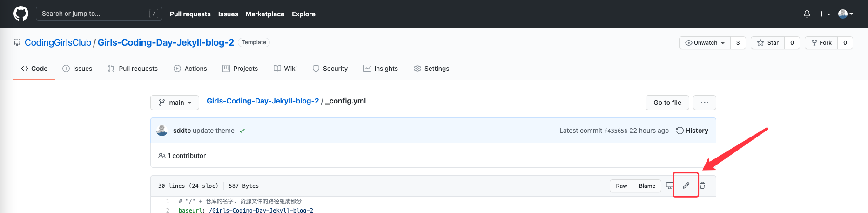
Task: Open the Wiki tab
Action: pyautogui.click(x=285, y=69)
